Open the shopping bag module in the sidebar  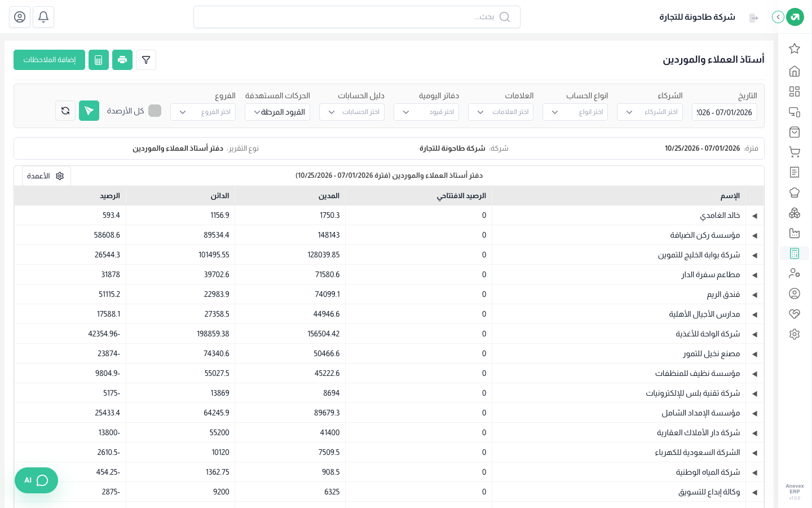[795, 132]
